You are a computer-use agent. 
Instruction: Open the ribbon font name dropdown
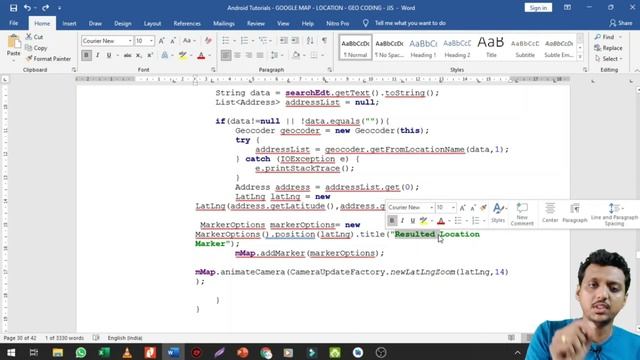(130, 41)
